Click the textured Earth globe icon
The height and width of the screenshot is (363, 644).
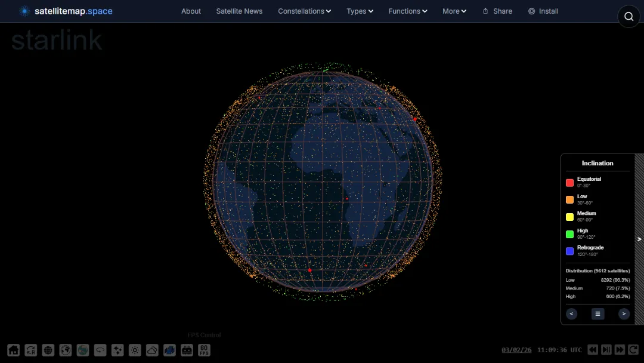coord(82,350)
